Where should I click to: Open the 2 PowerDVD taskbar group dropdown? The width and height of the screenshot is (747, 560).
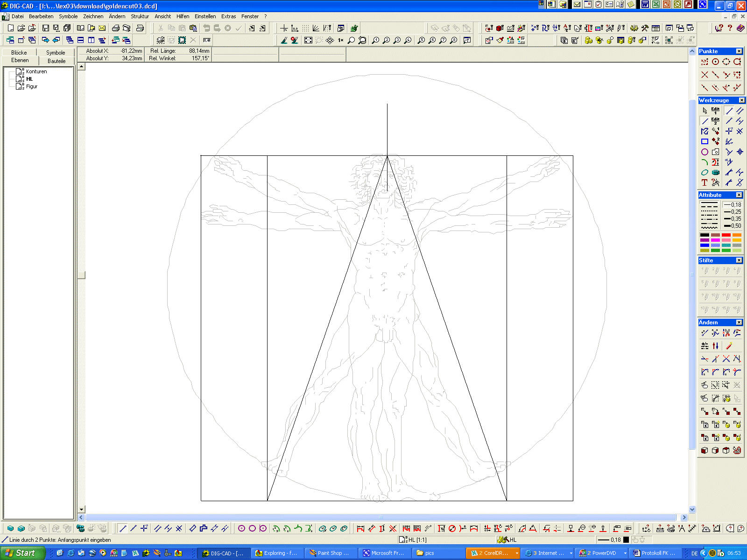(x=625, y=553)
